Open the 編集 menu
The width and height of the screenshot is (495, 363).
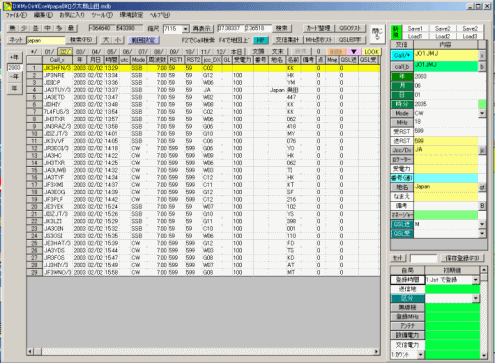(43, 15)
